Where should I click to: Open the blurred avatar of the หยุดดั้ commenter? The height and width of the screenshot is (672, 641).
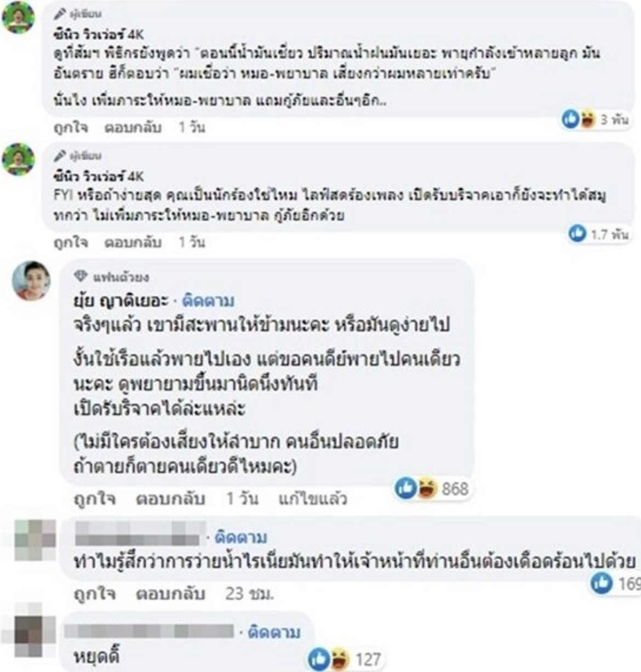coord(27,635)
